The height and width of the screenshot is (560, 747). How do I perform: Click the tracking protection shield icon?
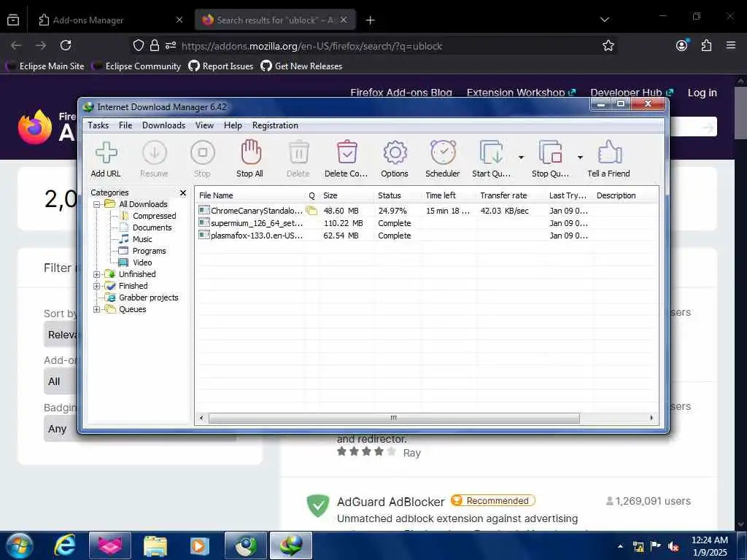tap(138, 46)
